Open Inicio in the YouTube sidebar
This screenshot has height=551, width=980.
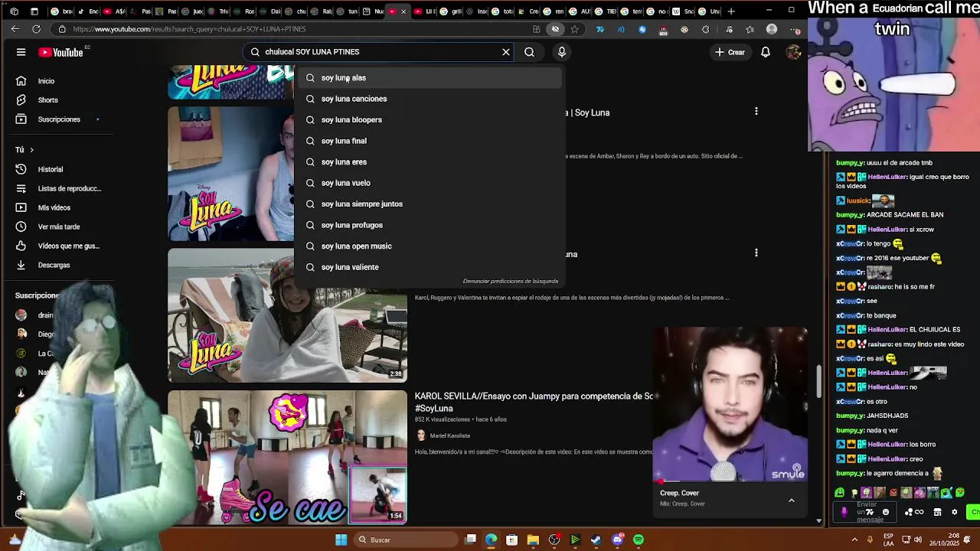pyautogui.click(x=61, y=81)
